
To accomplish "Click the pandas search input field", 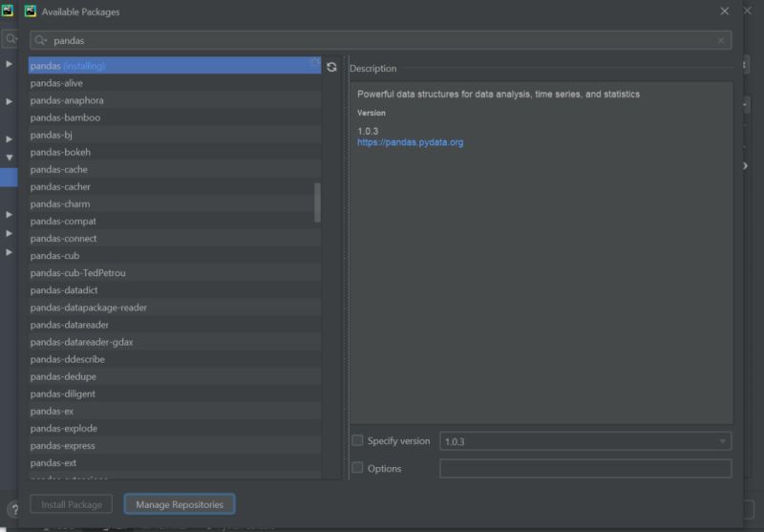I will pyautogui.click(x=380, y=40).
